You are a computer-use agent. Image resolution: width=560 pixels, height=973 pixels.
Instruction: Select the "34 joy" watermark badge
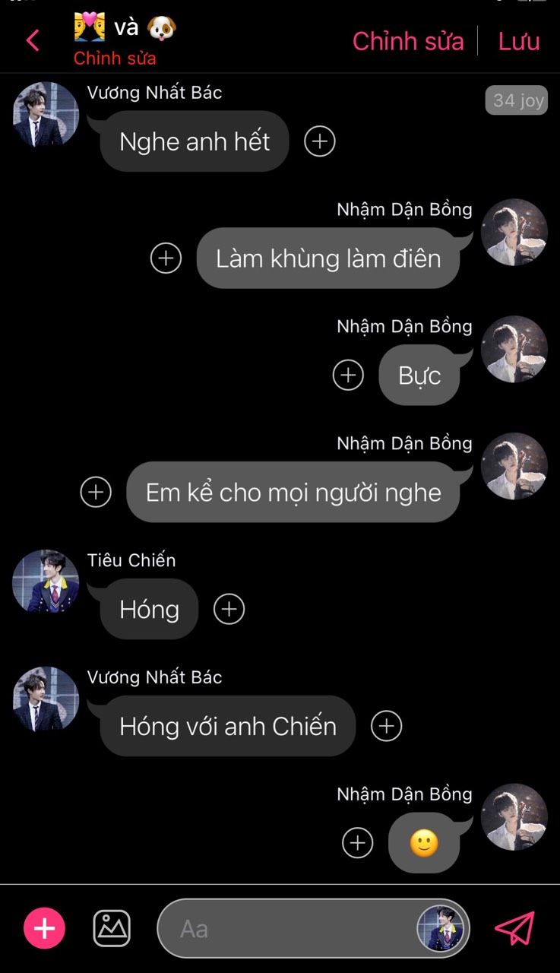tap(517, 100)
